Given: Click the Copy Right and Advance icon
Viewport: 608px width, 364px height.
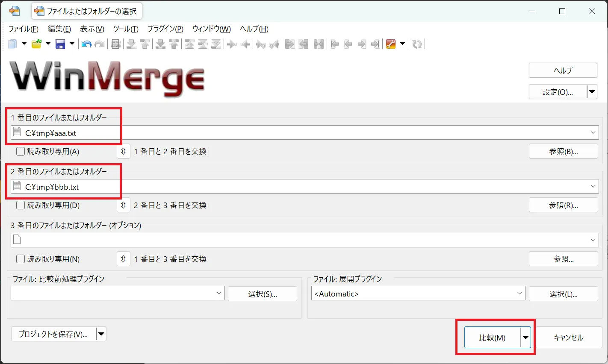Looking at the screenshot, I should pyautogui.click(x=261, y=44).
